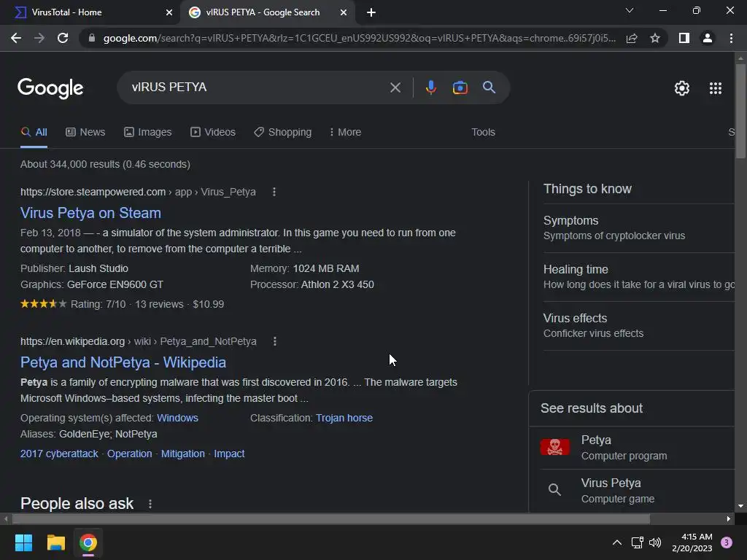Open File Explorer from taskbar

(55, 542)
